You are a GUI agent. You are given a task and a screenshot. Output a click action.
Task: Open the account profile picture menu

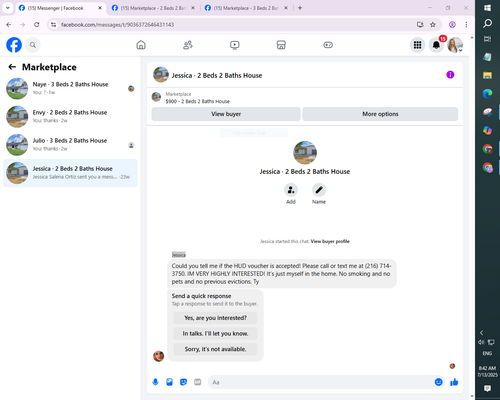click(x=455, y=45)
